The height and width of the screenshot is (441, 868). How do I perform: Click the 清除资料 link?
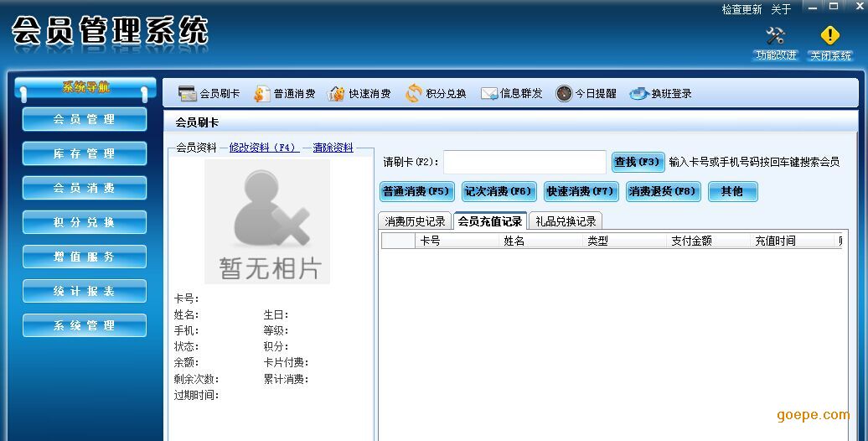(x=333, y=148)
